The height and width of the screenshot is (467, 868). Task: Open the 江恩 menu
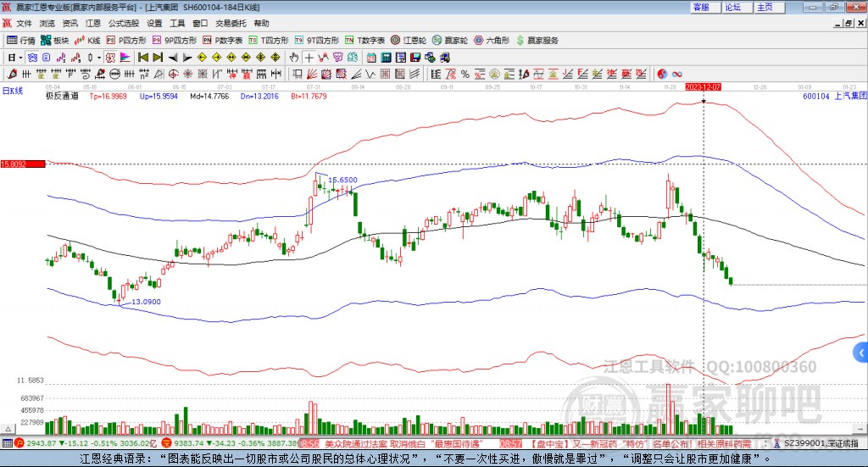coord(93,23)
